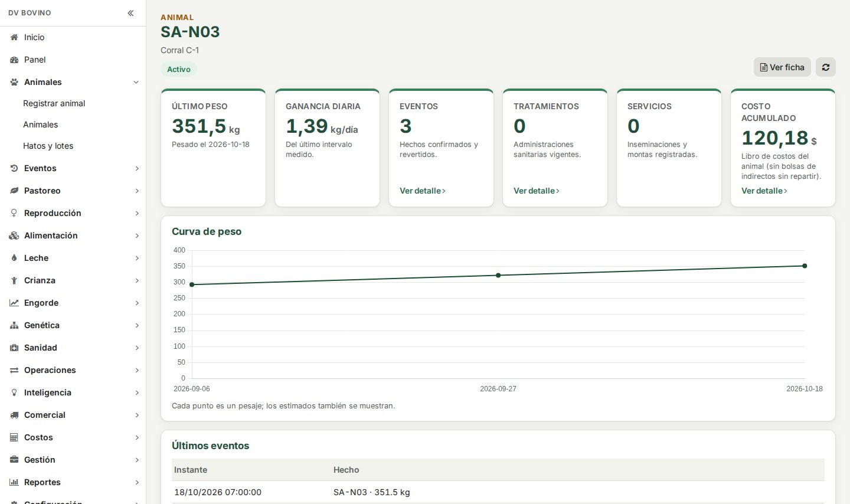The width and height of the screenshot is (850, 504).
Task: Click the lightbulb icon beside Inteligencia
Action: pos(14,392)
